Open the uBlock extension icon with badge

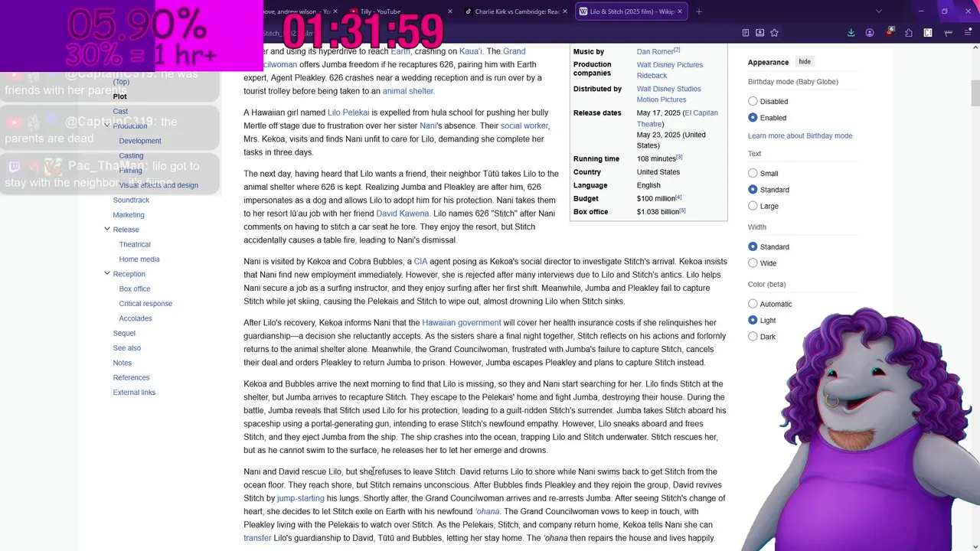[890, 32]
